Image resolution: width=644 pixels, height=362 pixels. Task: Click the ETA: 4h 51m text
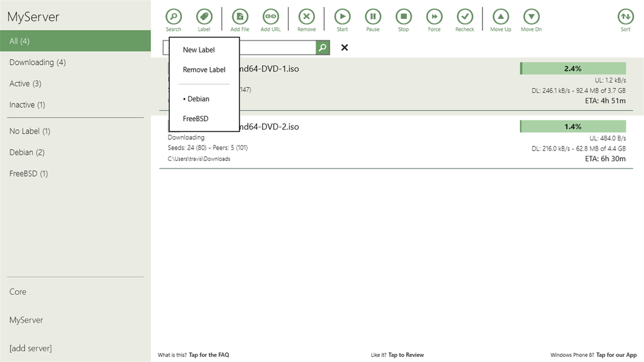click(605, 101)
